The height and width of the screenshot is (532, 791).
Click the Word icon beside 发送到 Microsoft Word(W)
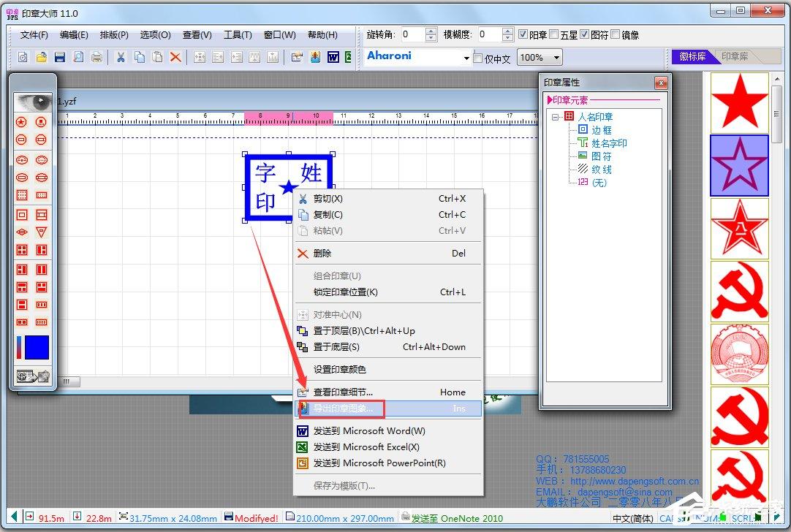[302, 431]
